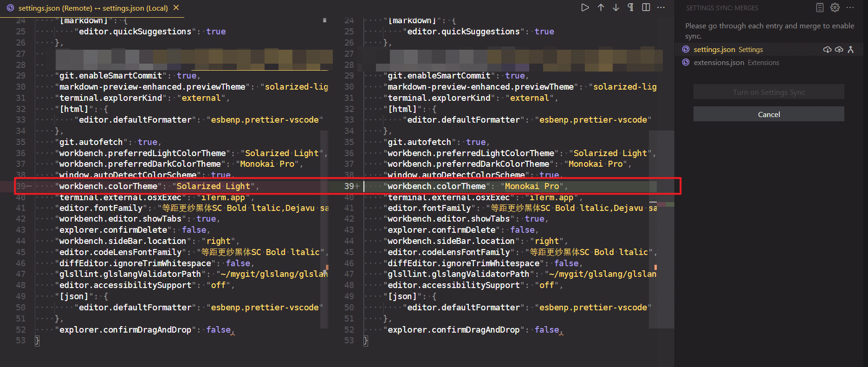Open editor More Actions ellipsis menu
Image resolution: width=868 pixels, height=367 pixels.
coord(661,7)
